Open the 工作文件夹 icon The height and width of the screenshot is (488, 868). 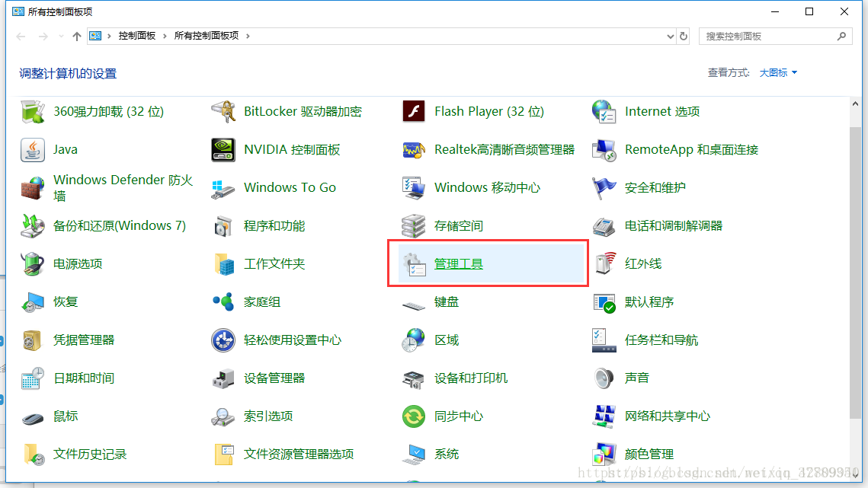(223, 264)
